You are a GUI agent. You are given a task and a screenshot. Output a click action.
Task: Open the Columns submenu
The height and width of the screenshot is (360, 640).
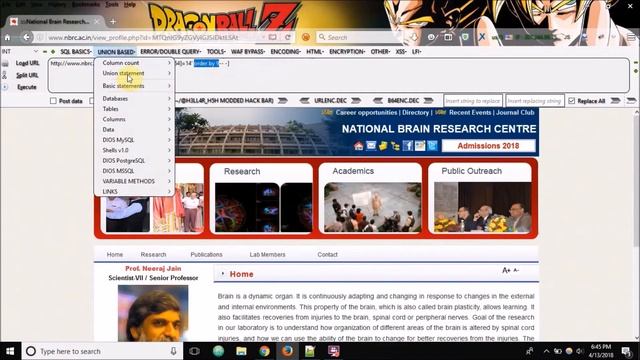click(x=135, y=119)
